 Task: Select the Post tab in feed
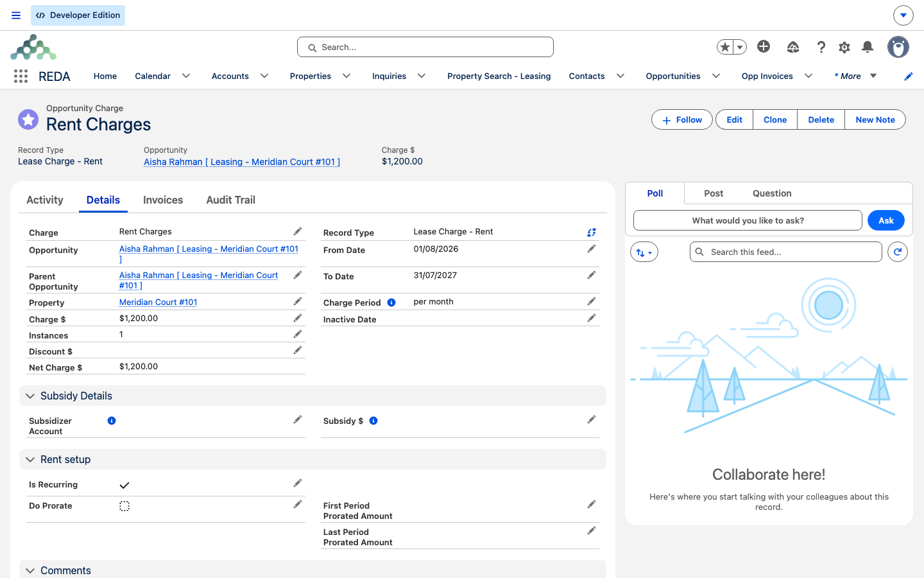(714, 193)
